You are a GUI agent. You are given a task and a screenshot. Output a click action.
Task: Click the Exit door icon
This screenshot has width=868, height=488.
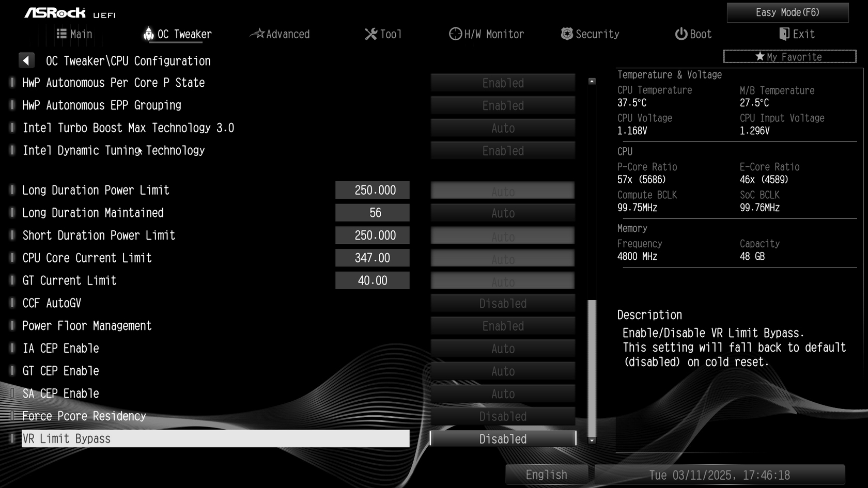click(784, 34)
